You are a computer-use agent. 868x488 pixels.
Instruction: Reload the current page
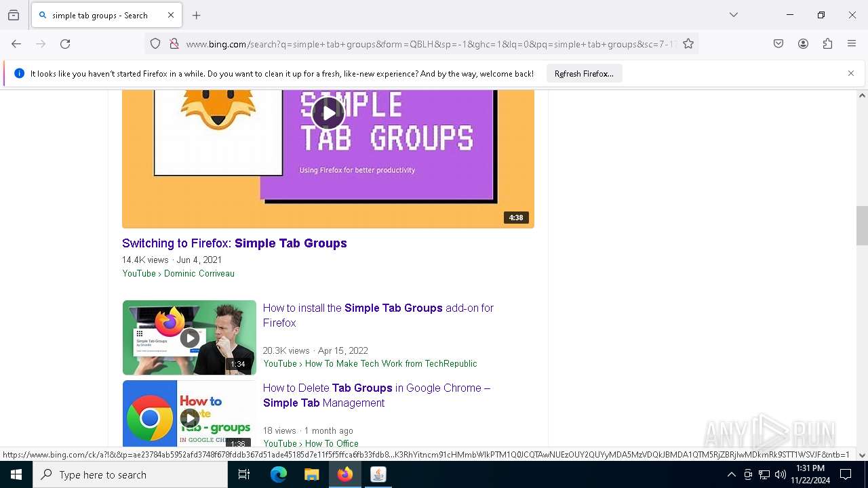click(x=65, y=44)
